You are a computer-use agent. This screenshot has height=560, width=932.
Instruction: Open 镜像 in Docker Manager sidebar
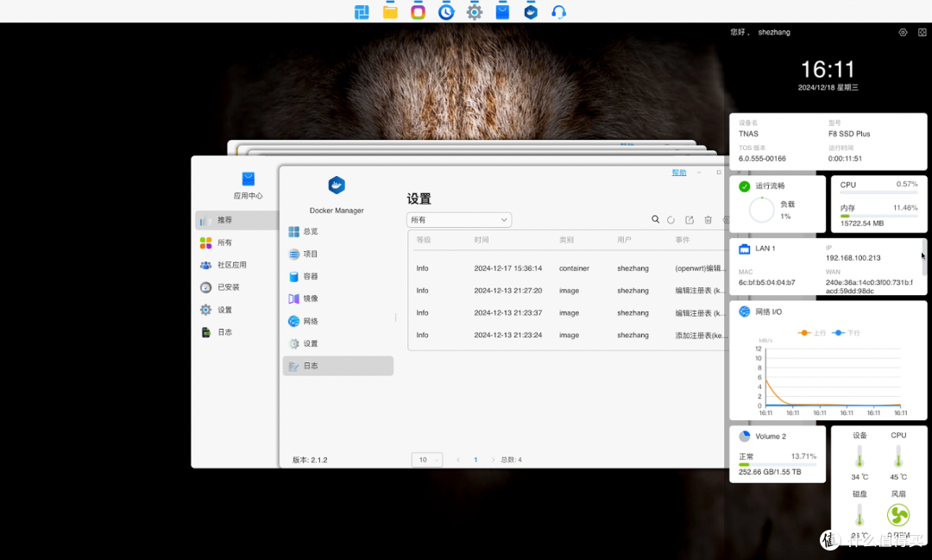pyautogui.click(x=337, y=299)
